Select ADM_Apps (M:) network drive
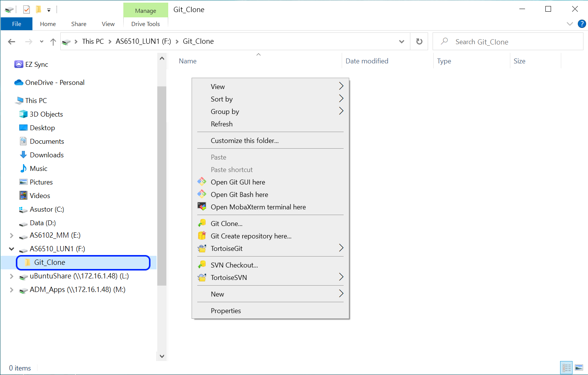Screen dimensions: 588x375 [x=77, y=290]
